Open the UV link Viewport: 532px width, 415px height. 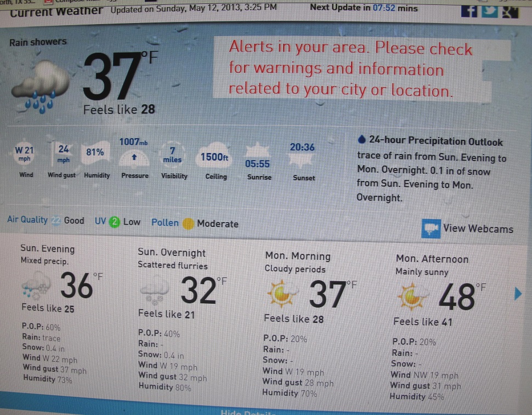100,221
